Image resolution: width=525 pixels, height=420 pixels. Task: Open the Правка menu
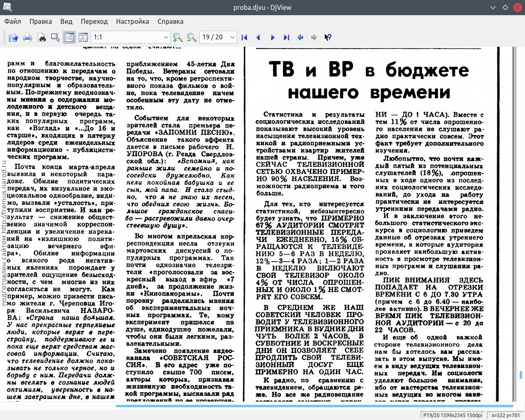(x=41, y=21)
